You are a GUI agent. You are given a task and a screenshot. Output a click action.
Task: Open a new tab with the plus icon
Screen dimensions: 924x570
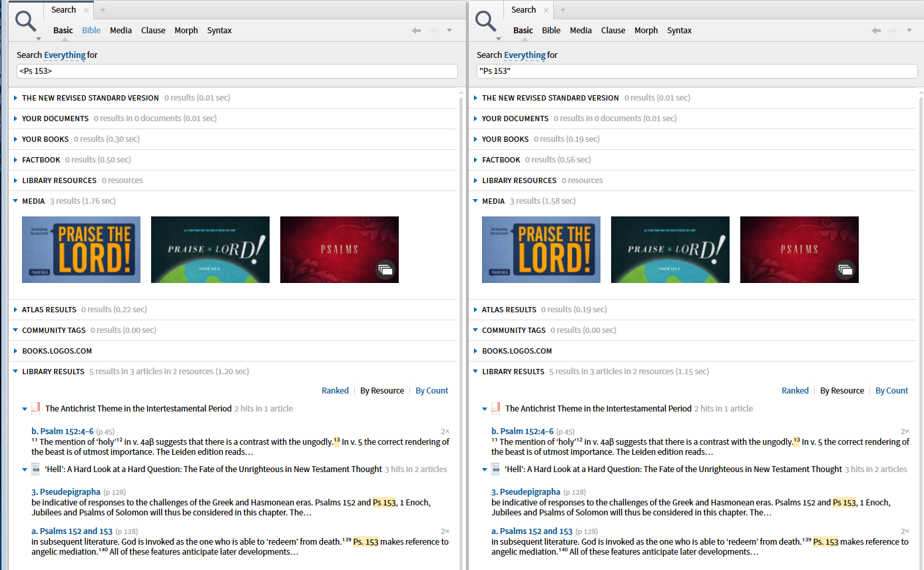[x=103, y=9]
